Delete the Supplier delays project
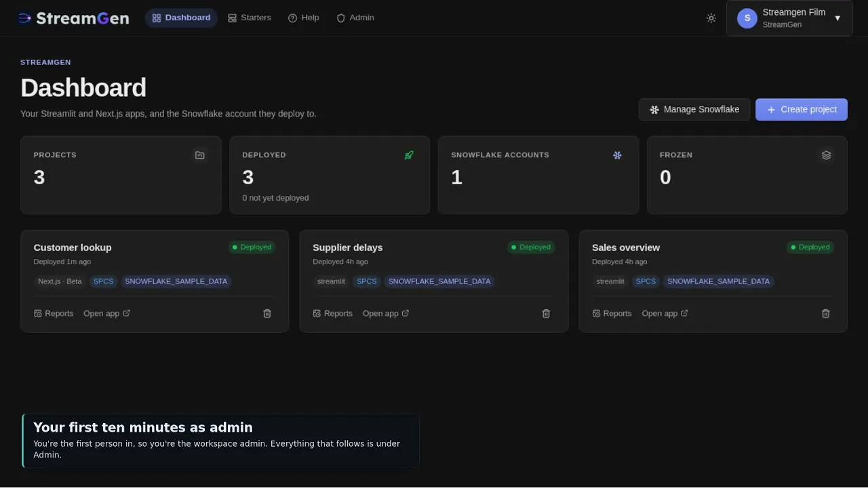 pyautogui.click(x=546, y=313)
